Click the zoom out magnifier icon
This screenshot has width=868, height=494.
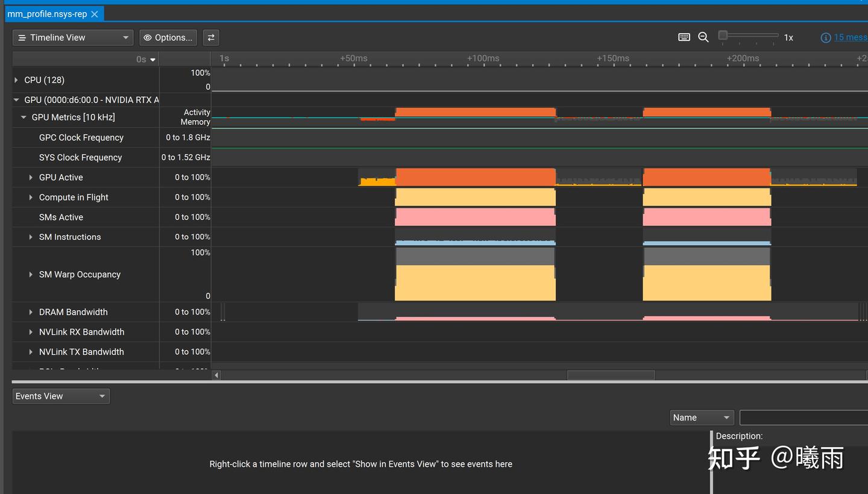(703, 37)
